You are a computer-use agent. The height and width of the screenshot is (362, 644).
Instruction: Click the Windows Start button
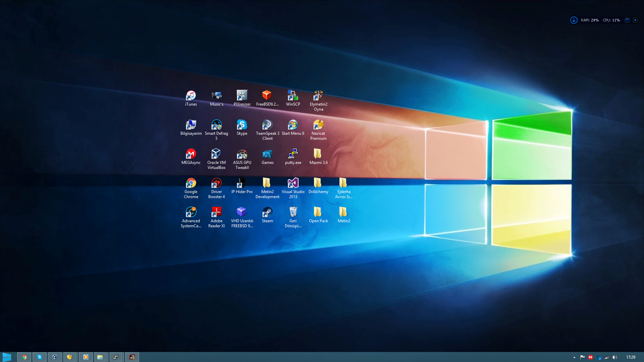7,357
